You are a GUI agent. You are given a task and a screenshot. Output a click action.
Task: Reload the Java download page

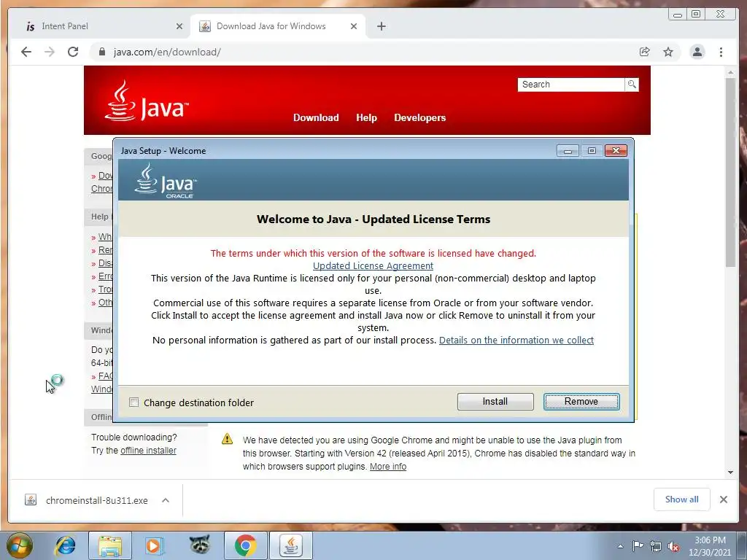click(73, 52)
